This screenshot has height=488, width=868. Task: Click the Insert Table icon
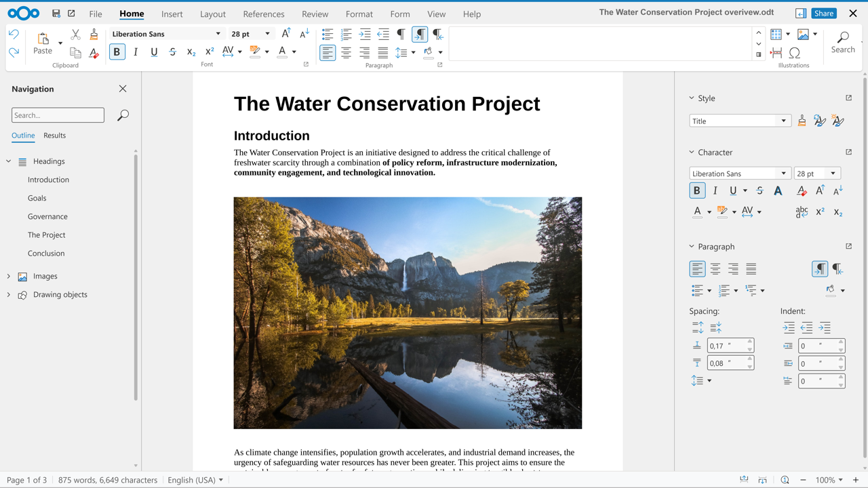click(776, 34)
